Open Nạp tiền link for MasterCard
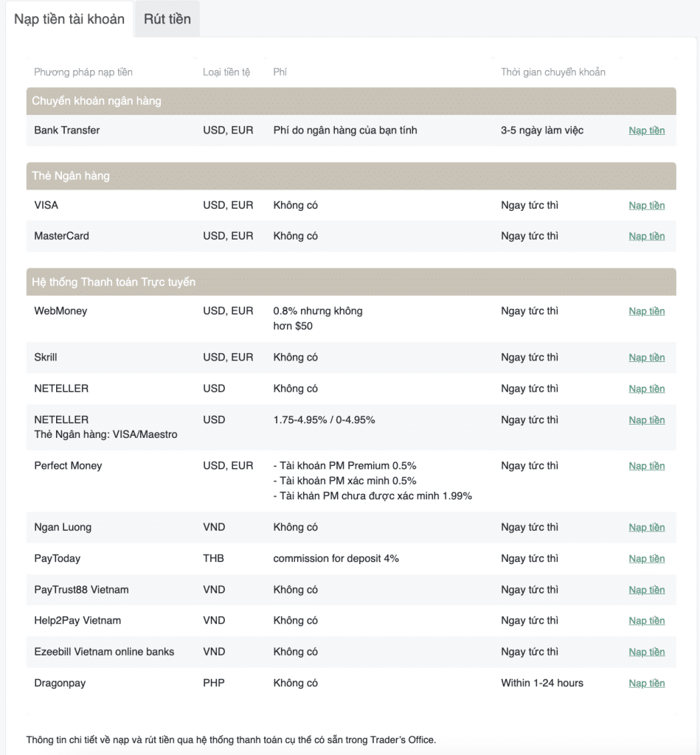This screenshot has height=755, width=700. tap(646, 237)
